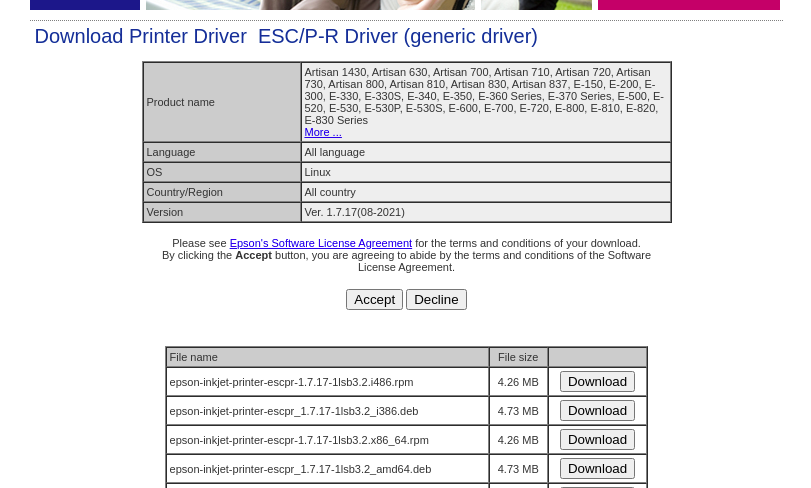Click the 'All country' cell
Screen dimensions: 811x488
[486, 192]
